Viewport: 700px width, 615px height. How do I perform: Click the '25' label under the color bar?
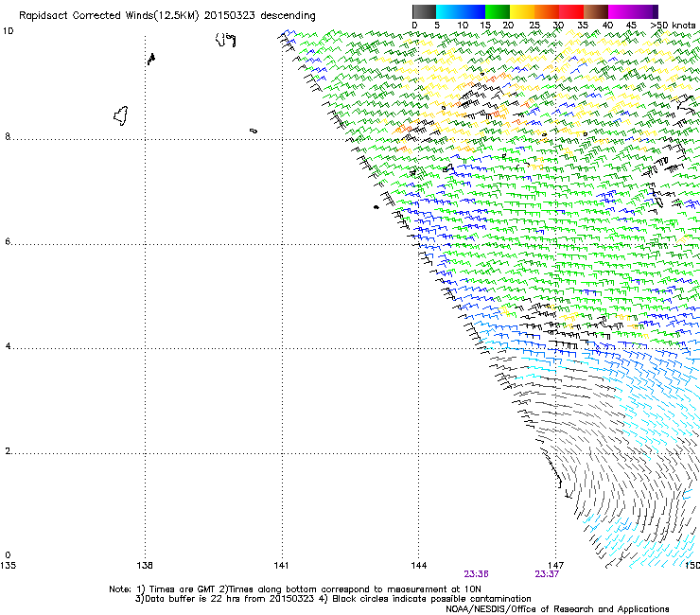pos(534,26)
